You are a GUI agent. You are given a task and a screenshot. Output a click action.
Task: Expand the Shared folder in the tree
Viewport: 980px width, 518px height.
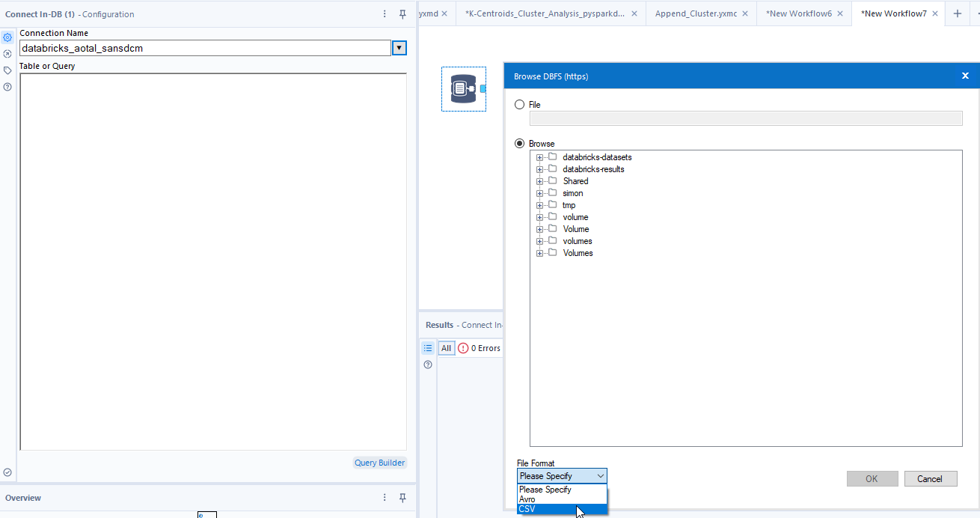coord(540,181)
